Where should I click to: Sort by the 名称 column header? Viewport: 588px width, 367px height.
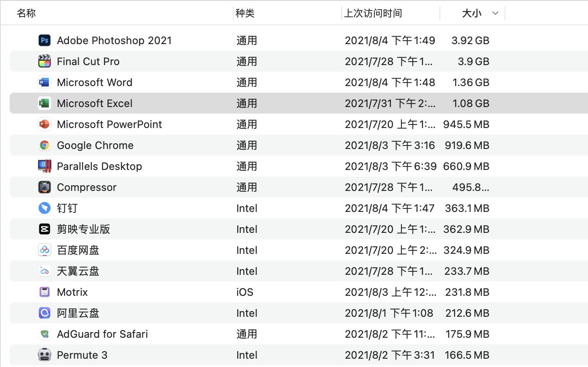[x=26, y=13]
